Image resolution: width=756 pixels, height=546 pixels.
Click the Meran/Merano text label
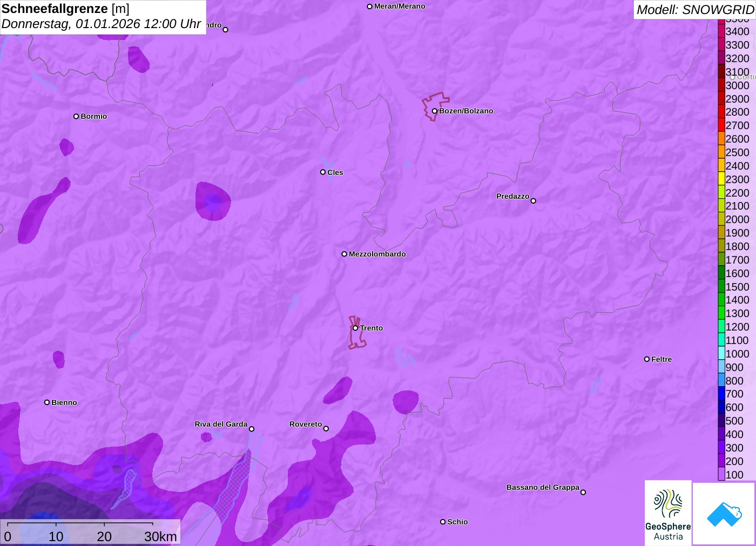[x=400, y=6]
